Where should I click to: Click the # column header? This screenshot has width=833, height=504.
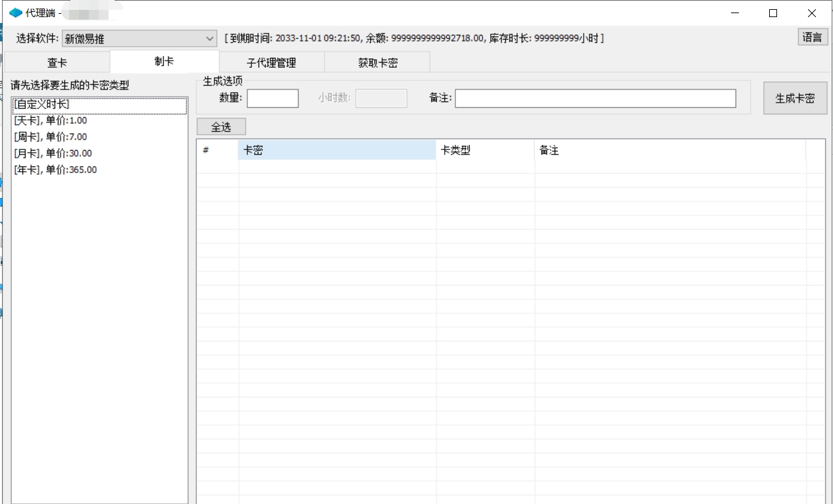217,150
